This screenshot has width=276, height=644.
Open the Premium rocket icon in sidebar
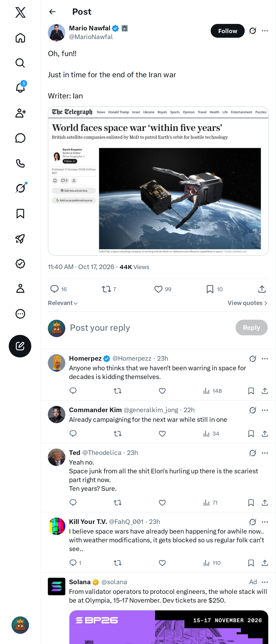pyautogui.click(x=20, y=239)
